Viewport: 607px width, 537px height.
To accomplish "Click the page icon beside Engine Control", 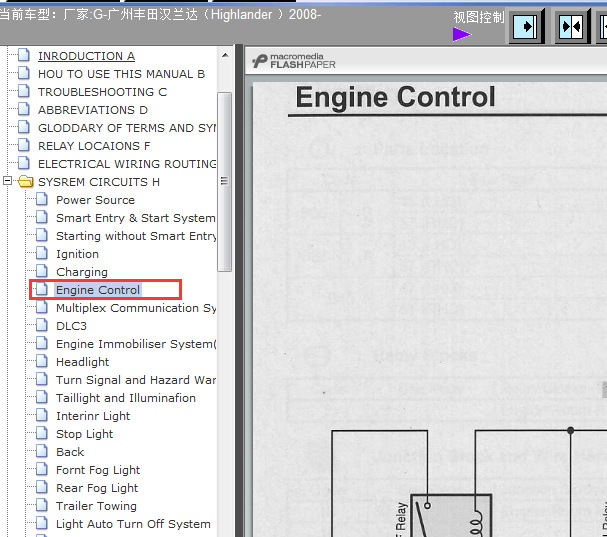I will [x=42, y=289].
